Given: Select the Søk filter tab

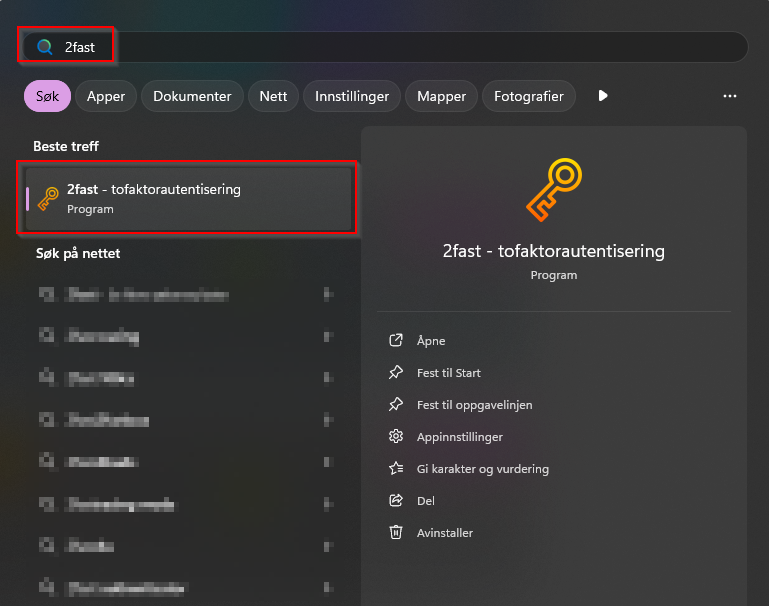Looking at the screenshot, I should [x=48, y=96].
